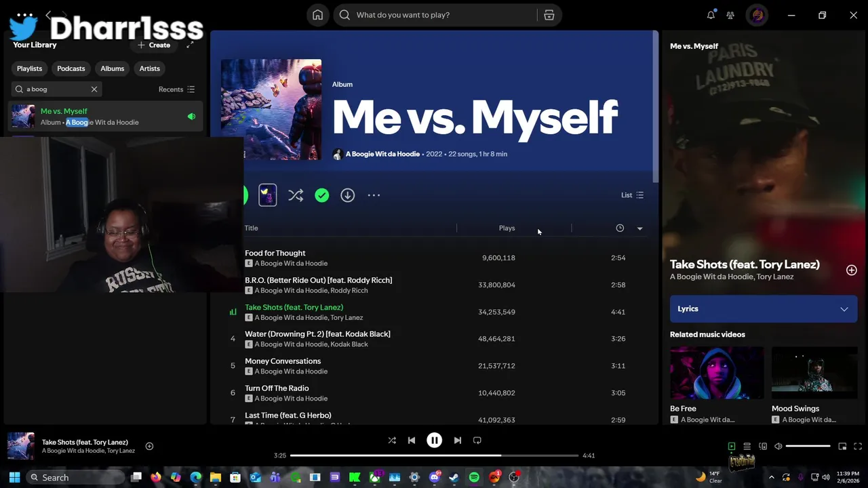Open the Me vs. Myself library item
This screenshot has width=868, height=488.
coord(105,117)
